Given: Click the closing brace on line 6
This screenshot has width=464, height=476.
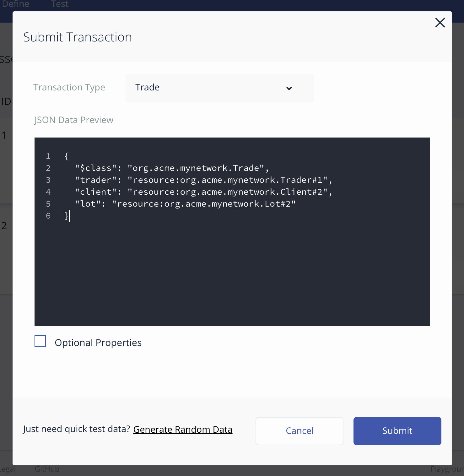Looking at the screenshot, I should 66,216.
